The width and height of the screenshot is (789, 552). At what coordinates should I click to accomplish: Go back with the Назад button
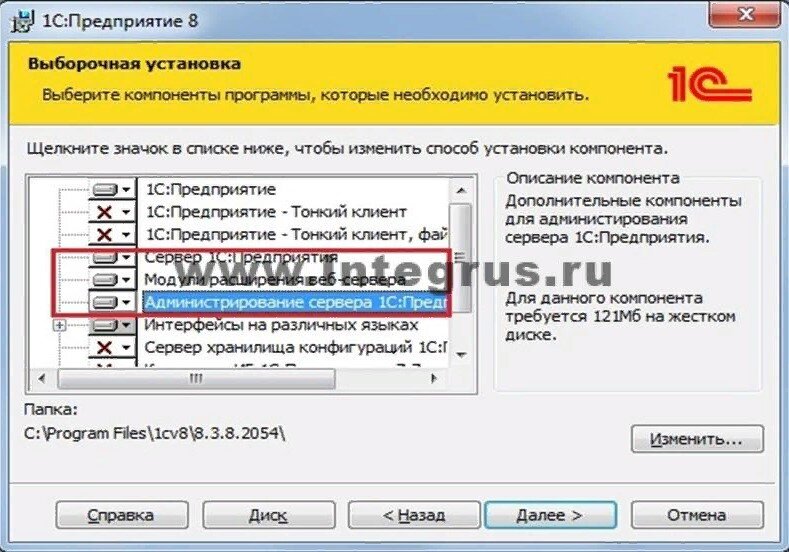point(414,515)
